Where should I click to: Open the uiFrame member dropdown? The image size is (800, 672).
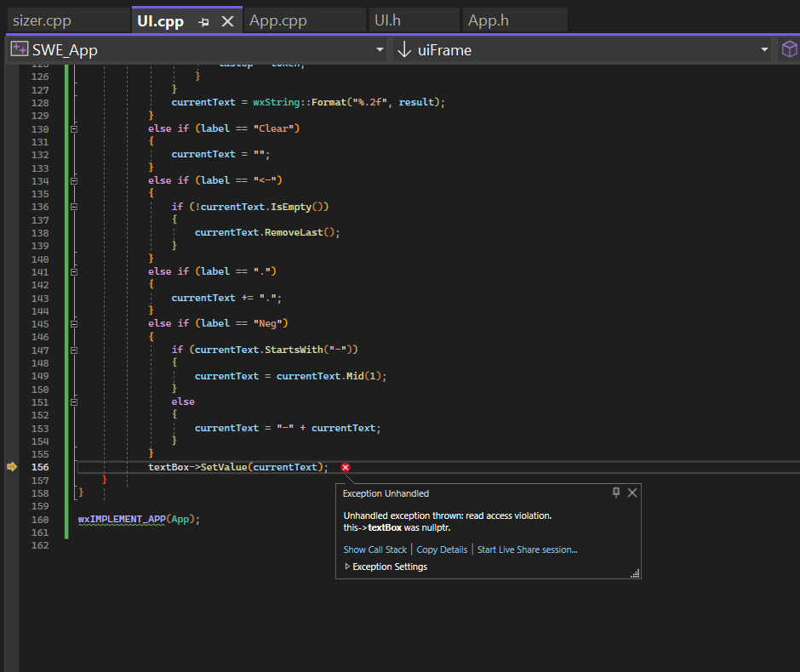tap(764, 49)
